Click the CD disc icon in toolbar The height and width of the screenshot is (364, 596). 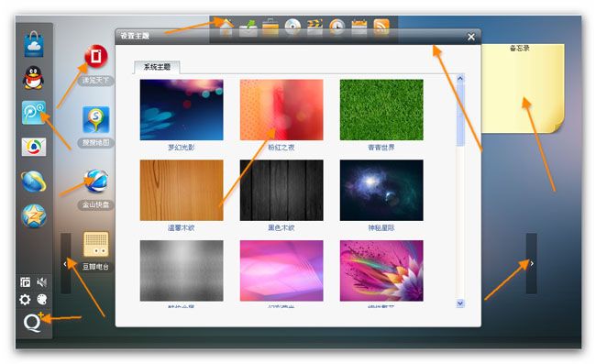tap(292, 27)
